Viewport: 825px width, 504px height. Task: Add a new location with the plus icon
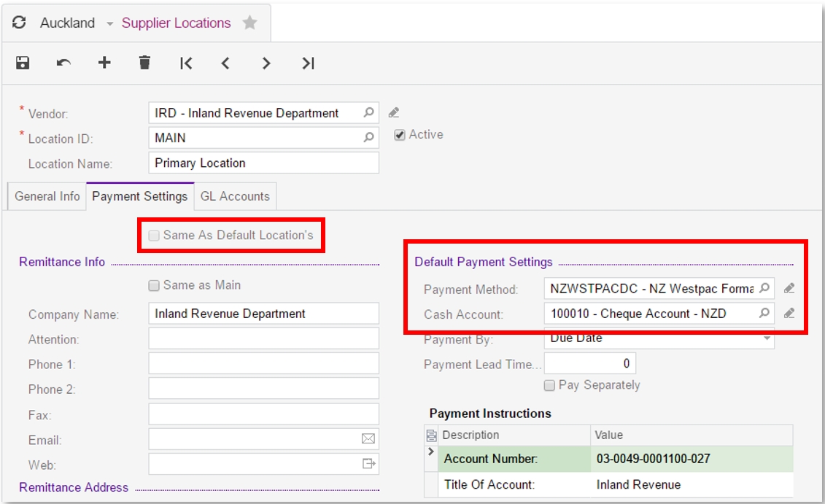104,63
